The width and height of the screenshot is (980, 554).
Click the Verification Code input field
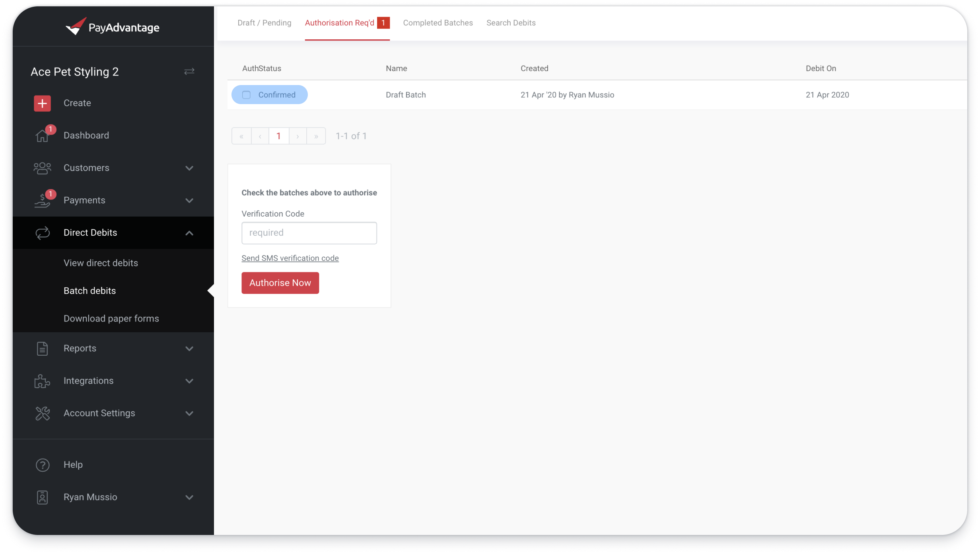[309, 233]
